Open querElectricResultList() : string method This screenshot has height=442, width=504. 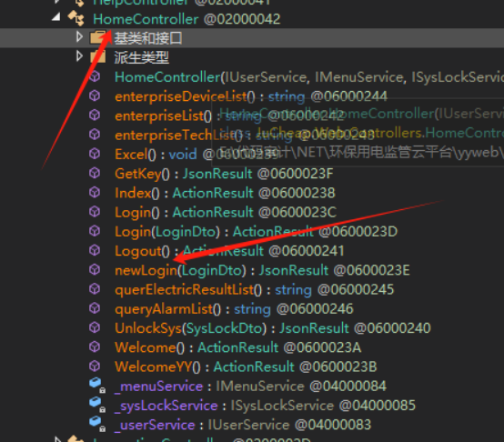tap(254, 290)
